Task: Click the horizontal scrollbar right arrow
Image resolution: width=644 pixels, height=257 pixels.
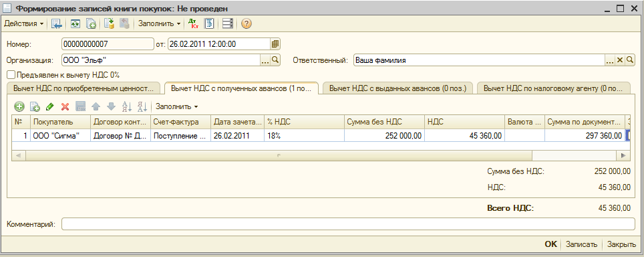Action: coord(623,155)
